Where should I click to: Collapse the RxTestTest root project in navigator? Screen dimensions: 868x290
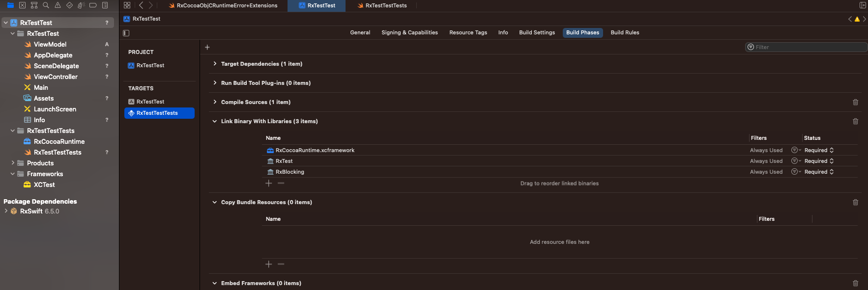pyautogui.click(x=6, y=23)
